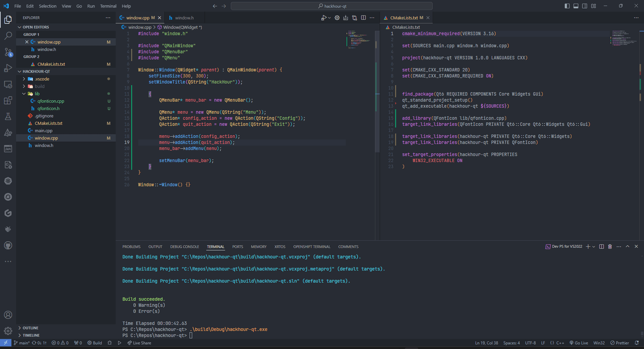
Task: Split the terminal panel
Action: 602,247
